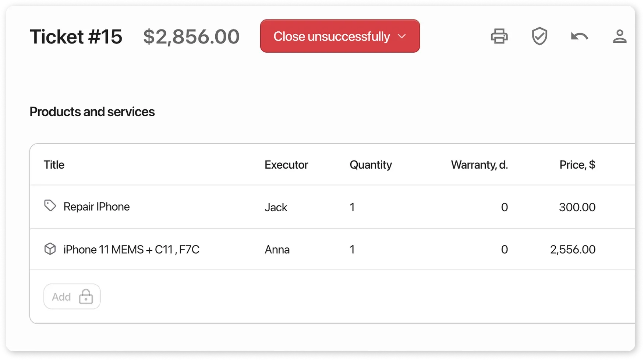
Task: Click the undo changes arrow icon
Action: pyautogui.click(x=579, y=36)
